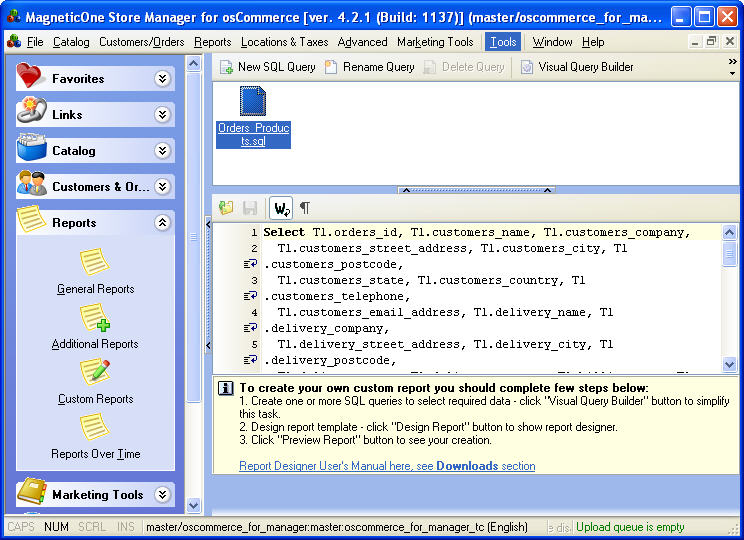Click the open file icon in editor toolbar
Viewport: 744px width, 540px height.
point(226,208)
